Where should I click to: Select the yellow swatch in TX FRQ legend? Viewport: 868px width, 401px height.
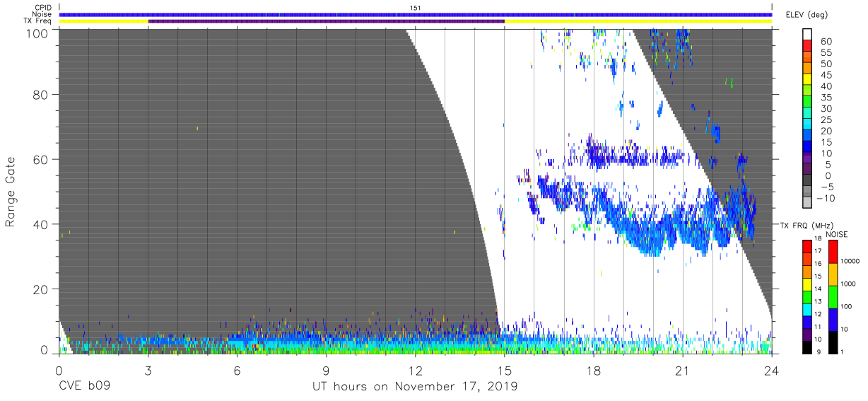pos(807,284)
